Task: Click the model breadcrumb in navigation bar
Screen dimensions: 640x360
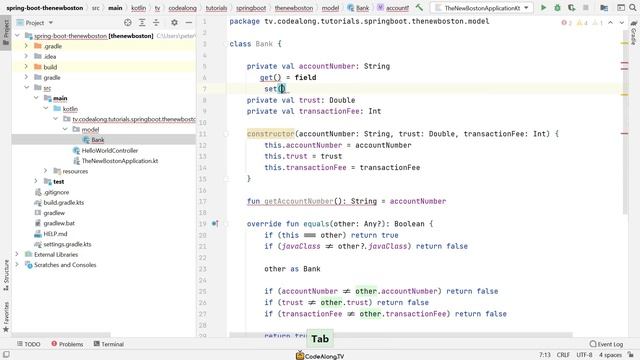Action: [330, 8]
